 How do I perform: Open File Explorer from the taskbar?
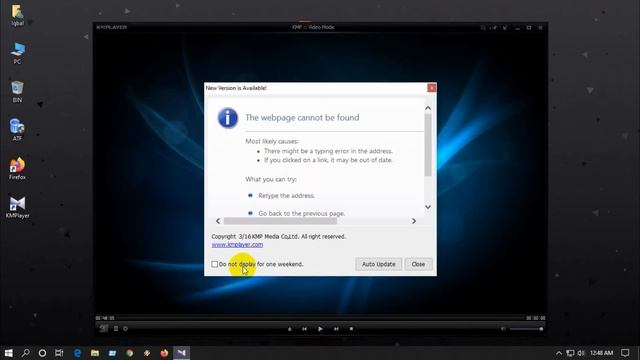(95, 353)
